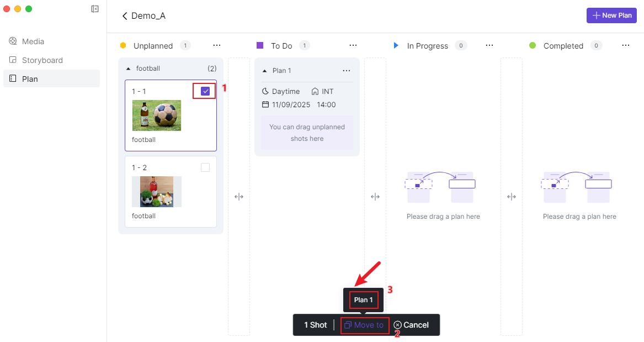Viewport: 644px width, 342px height.
Task: Open the Plan 1 card options menu
Action: tap(346, 71)
